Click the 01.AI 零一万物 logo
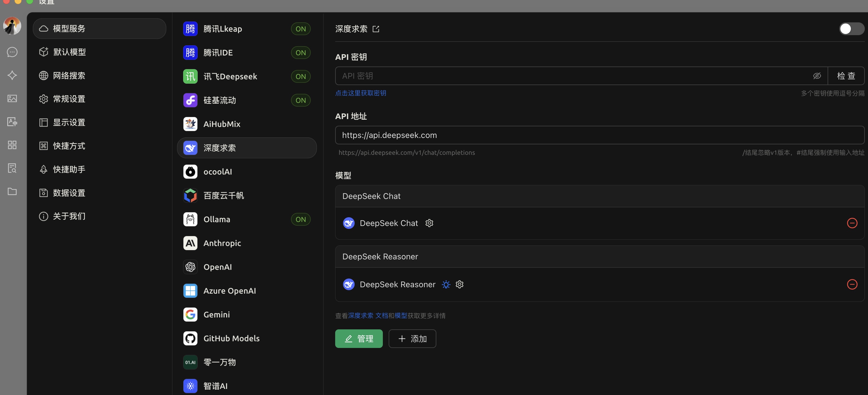 (190, 362)
